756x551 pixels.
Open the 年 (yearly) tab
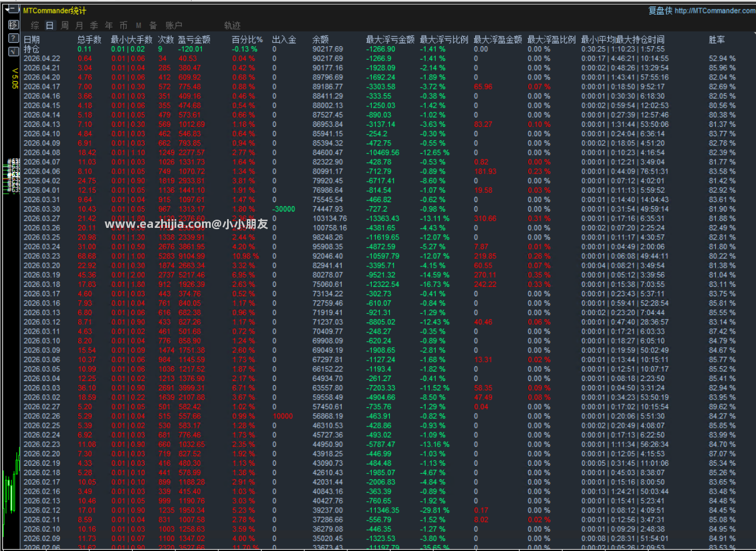[x=109, y=25]
